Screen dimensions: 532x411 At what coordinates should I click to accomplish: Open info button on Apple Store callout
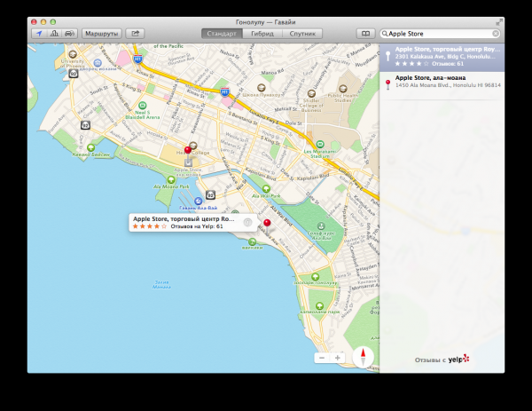[x=247, y=223]
